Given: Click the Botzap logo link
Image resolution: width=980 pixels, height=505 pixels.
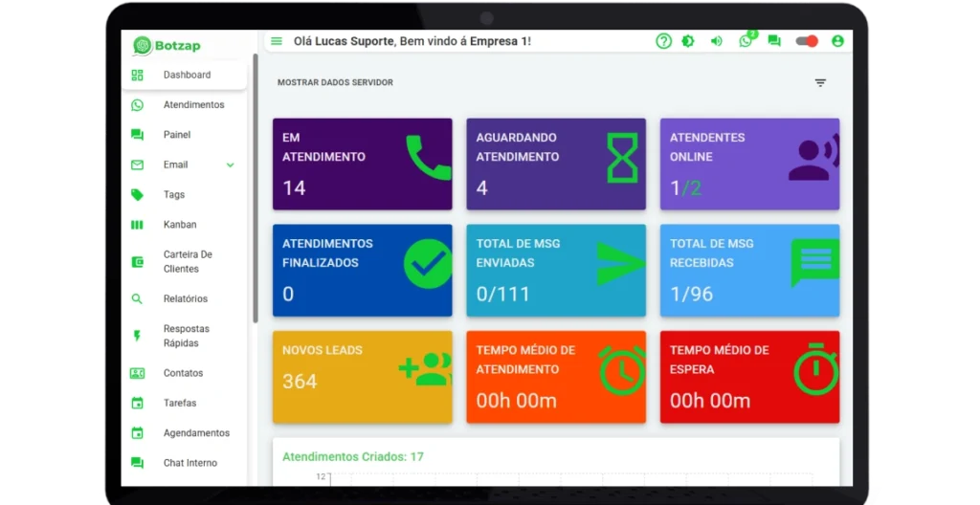Looking at the screenshot, I should [167, 46].
